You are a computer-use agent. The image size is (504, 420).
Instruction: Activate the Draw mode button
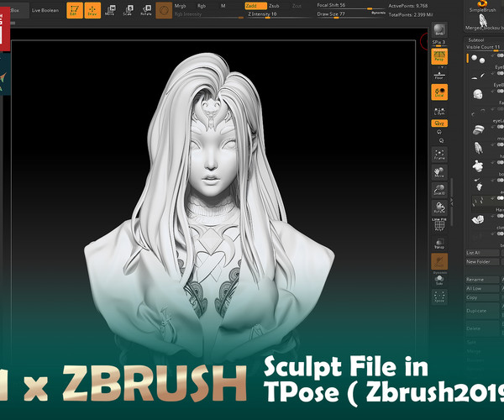click(x=92, y=10)
